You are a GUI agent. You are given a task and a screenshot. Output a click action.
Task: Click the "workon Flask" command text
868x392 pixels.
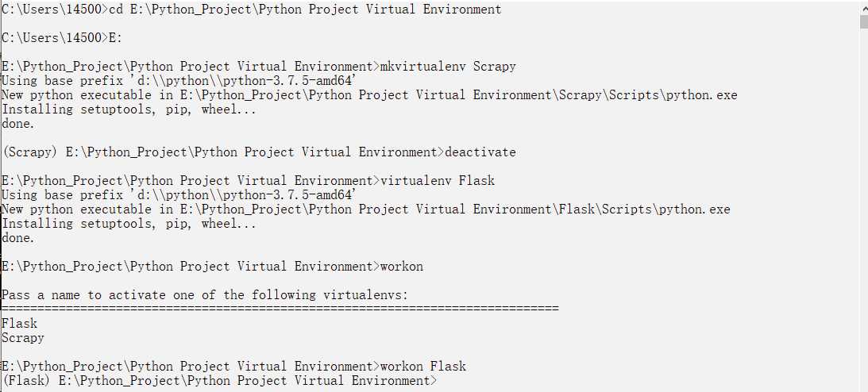coord(423,367)
